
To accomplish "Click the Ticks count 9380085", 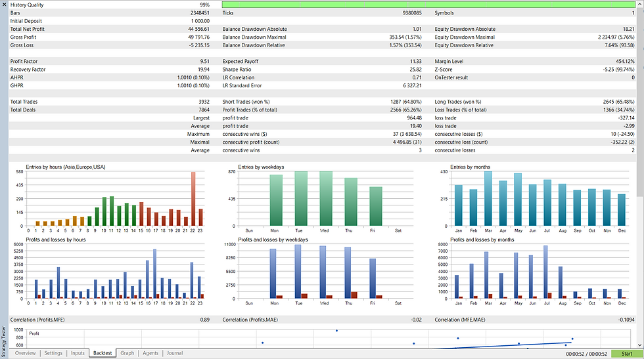I will (x=412, y=13).
